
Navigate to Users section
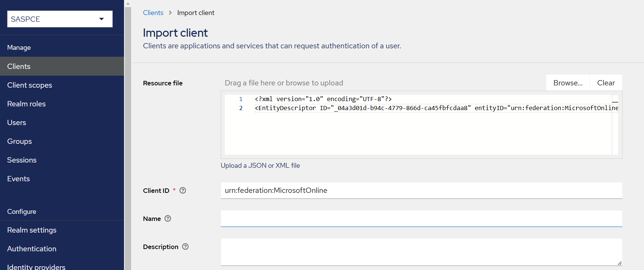[16, 122]
